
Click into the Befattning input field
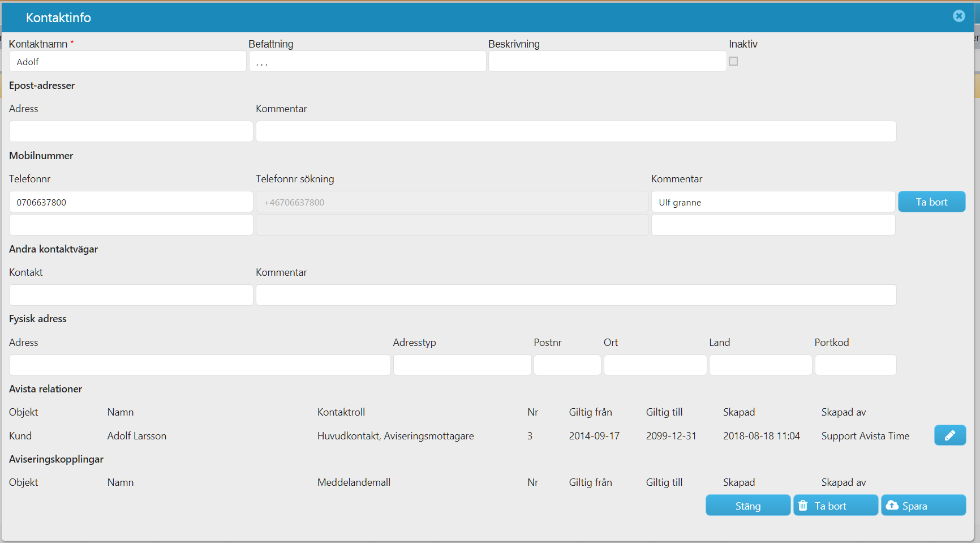(x=368, y=62)
